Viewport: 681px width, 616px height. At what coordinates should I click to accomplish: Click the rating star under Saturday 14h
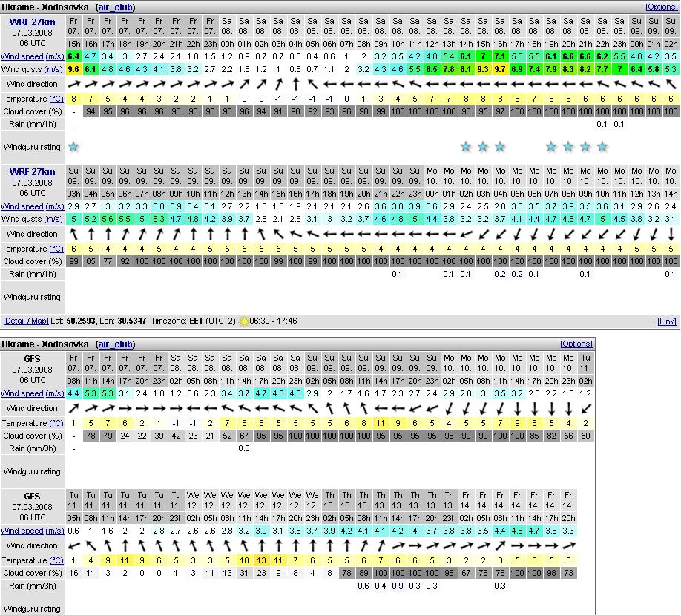(x=466, y=147)
